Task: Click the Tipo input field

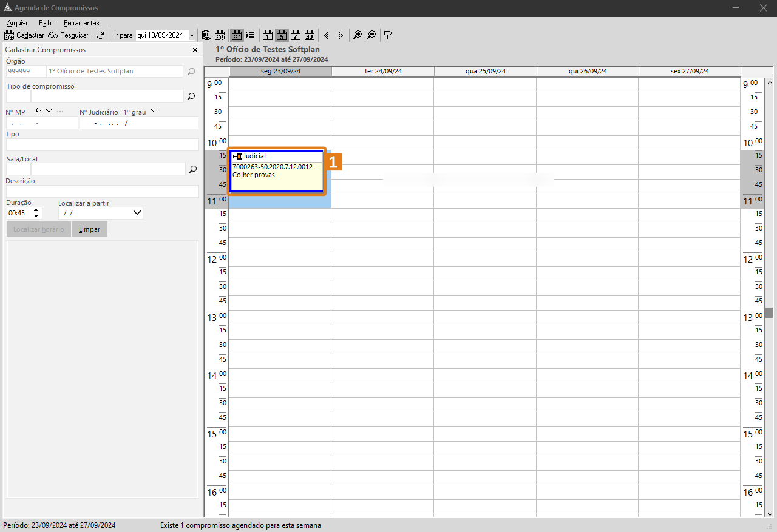Action: tap(102, 144)
